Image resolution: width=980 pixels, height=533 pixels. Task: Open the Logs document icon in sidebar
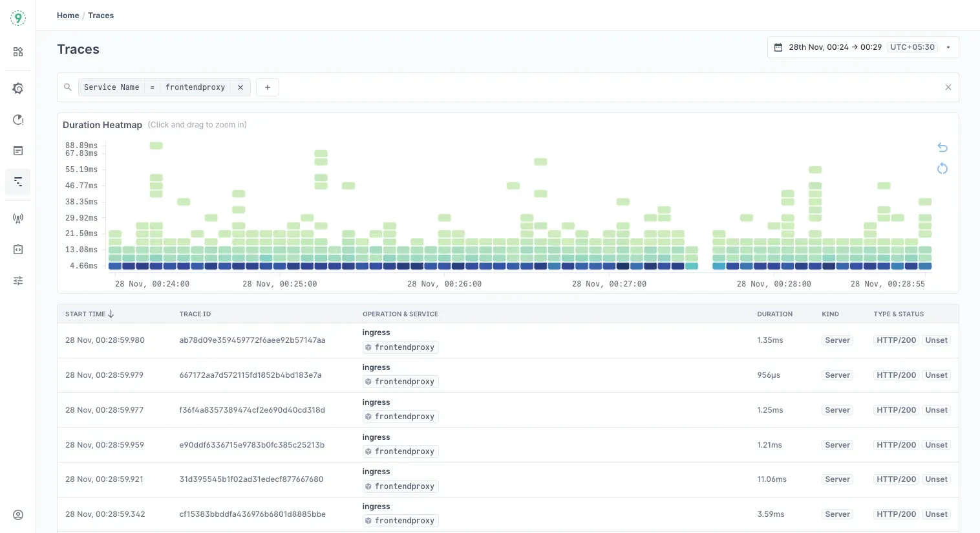pos(17,150)
